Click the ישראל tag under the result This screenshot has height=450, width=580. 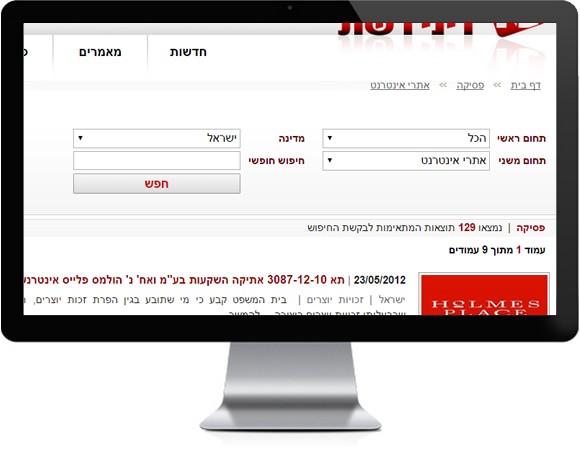pos(392,300)
